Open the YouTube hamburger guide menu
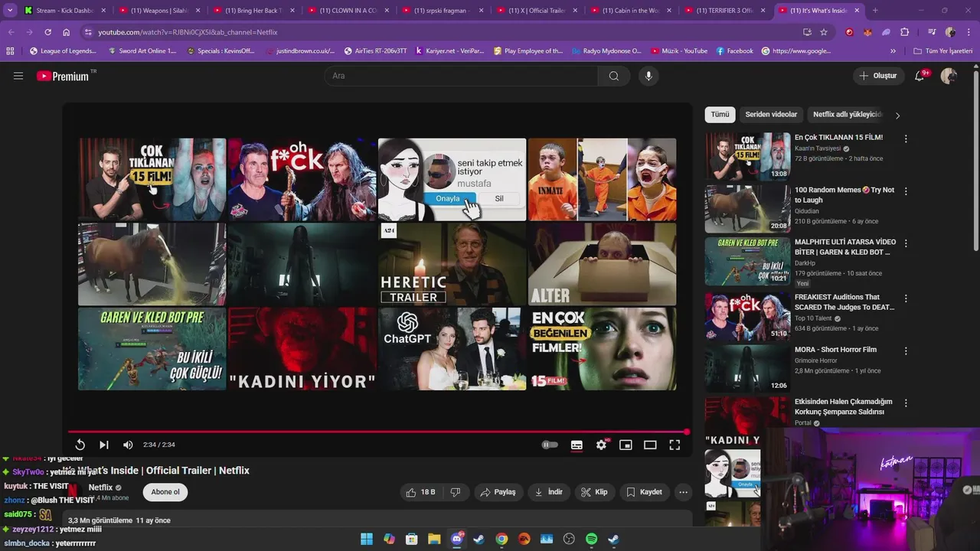 click(x=18, y=76)
